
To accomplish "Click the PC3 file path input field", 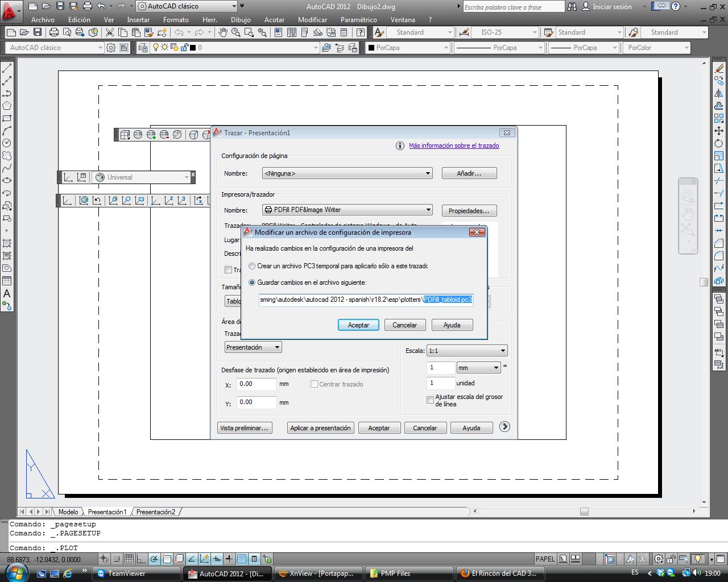I will tap(366, 300).
